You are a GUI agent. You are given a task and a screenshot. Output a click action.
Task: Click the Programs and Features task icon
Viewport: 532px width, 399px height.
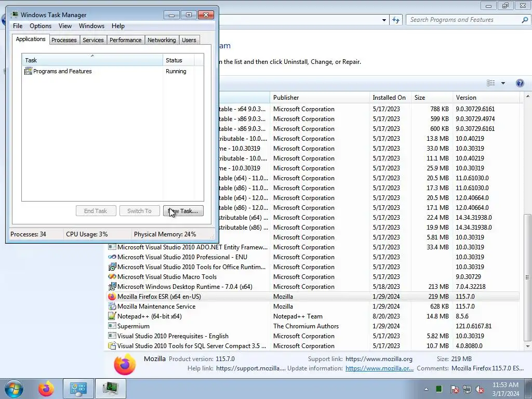pyautogui.click(x=28, y=71)
